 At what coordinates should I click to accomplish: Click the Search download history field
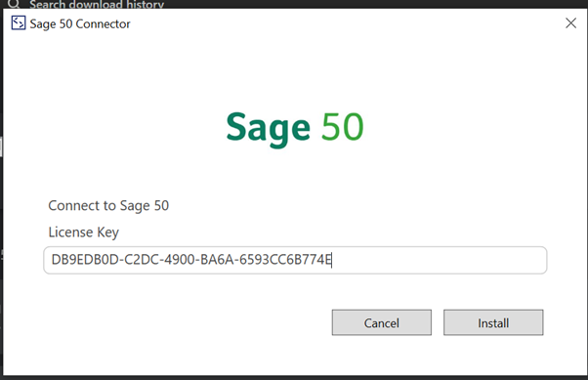[97, 4]
